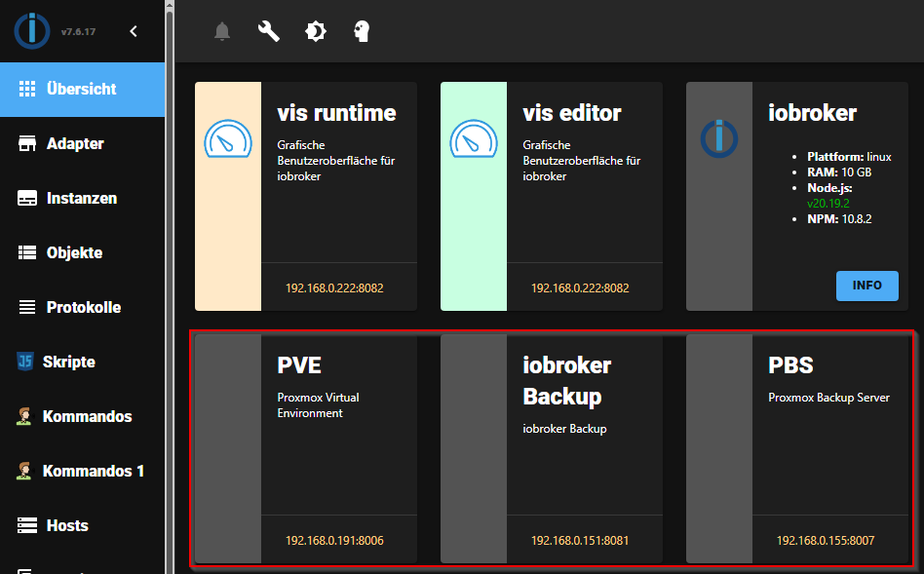Open notifications bell icon
The image size is (924, 574).
tap(222, 31)
